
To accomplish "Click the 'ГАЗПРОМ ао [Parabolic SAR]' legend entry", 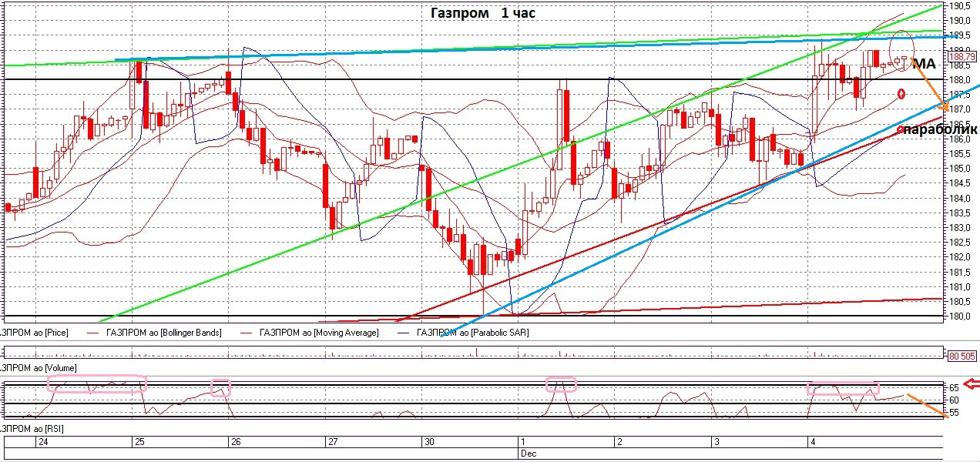I will [473, 333].
